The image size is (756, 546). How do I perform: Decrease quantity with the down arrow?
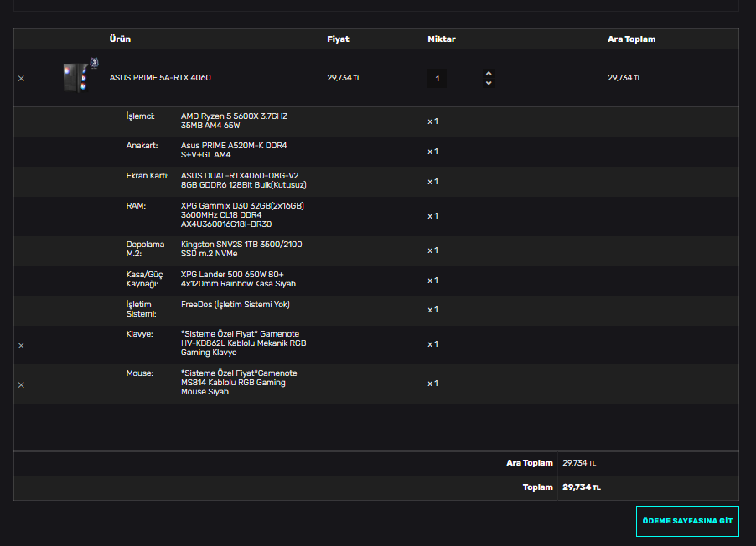tap(489, 83)
